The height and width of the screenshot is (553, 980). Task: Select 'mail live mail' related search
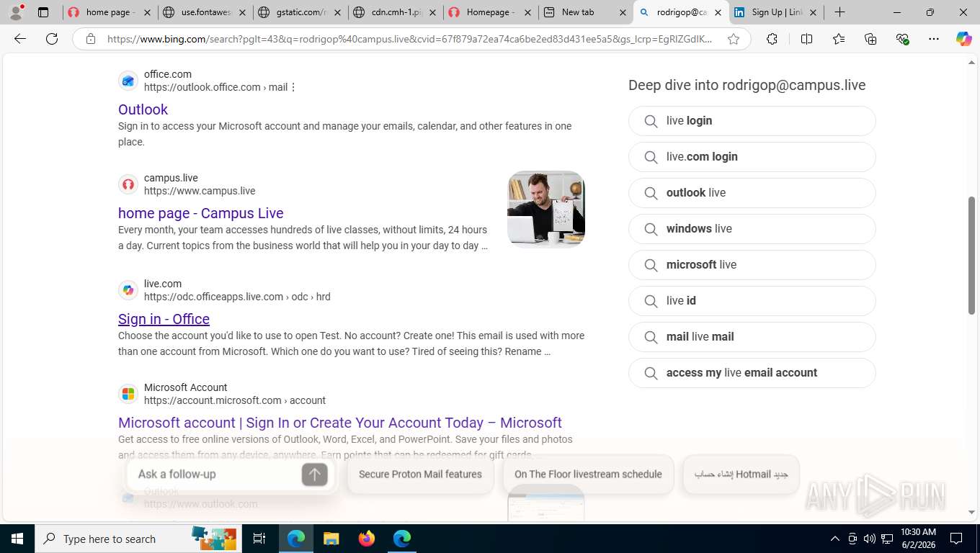[x=752, y=337]
